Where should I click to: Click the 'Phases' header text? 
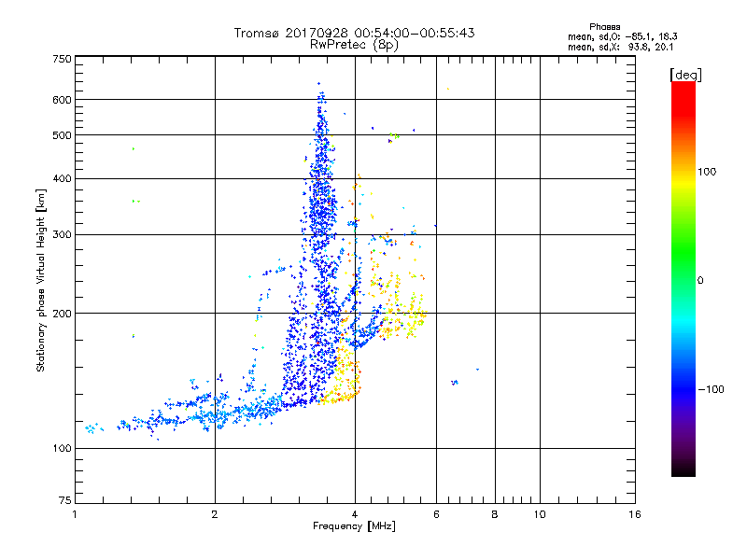point(604,27)
